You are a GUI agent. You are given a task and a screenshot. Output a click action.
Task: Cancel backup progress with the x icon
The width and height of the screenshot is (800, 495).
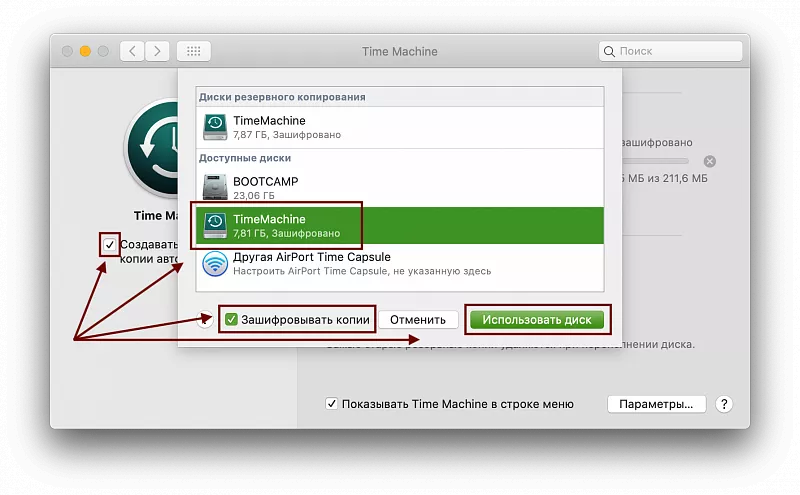pos(710,161)
